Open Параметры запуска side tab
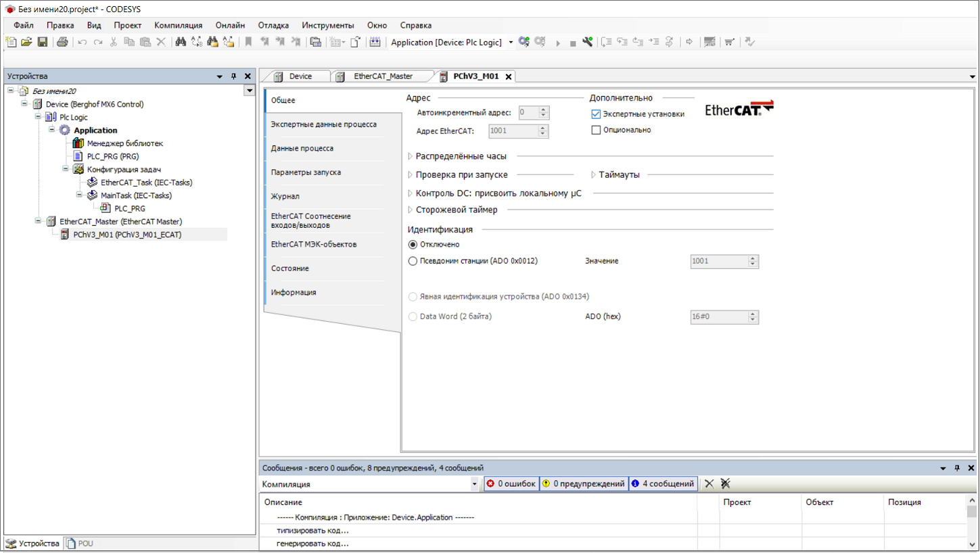Image resolution: width=980 pixels, height=553 pixels. coord(306,172)
